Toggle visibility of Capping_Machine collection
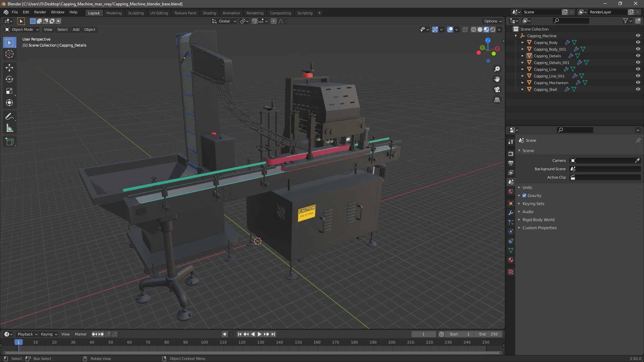The height and width of the screenshot is (362, 644). point(638,36)
